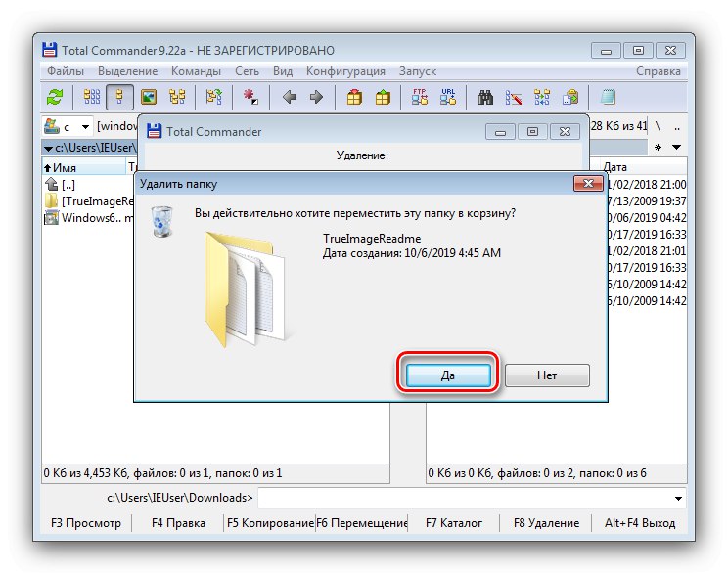This screenshot has height=574, width=728.
Task: Invert selection with red star icon
Action: coord(250,97)
